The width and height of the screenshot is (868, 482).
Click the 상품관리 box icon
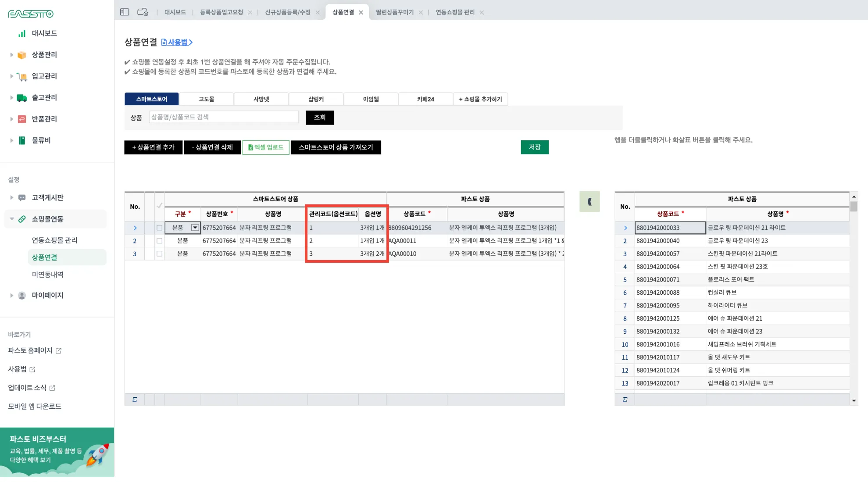[21, 55]
